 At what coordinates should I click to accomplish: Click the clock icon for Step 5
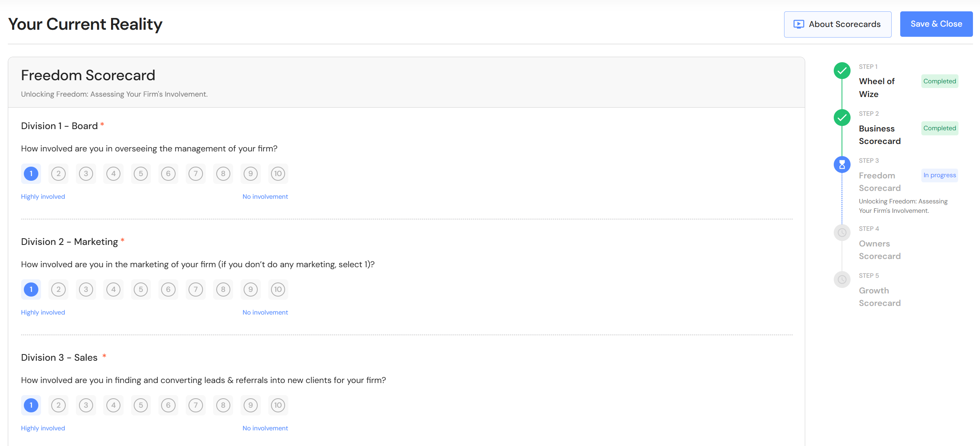pos(842,280)
